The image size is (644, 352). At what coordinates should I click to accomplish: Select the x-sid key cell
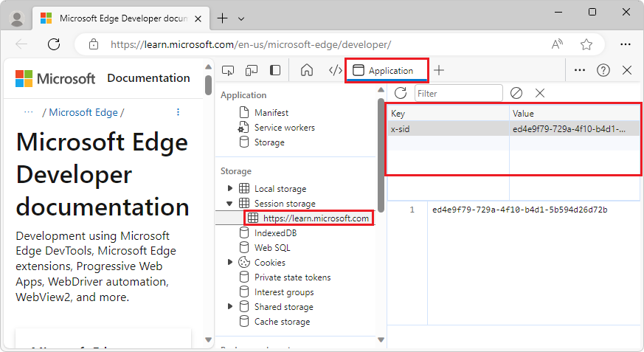tap(449, 128)
